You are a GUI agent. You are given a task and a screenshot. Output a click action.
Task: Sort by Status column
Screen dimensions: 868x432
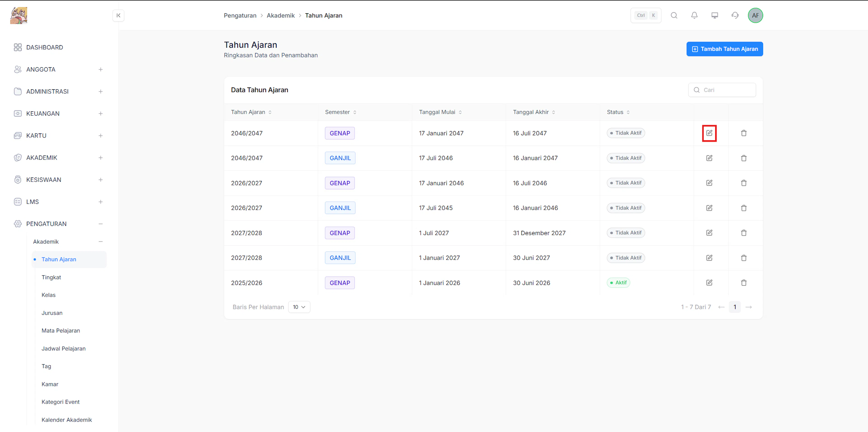click(618, 112)
